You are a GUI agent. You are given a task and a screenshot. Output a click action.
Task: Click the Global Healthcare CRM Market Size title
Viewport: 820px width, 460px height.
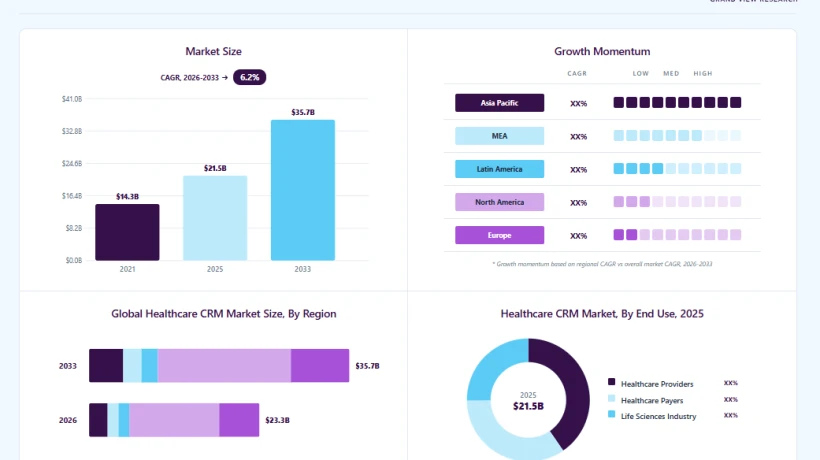click(224, 314)
